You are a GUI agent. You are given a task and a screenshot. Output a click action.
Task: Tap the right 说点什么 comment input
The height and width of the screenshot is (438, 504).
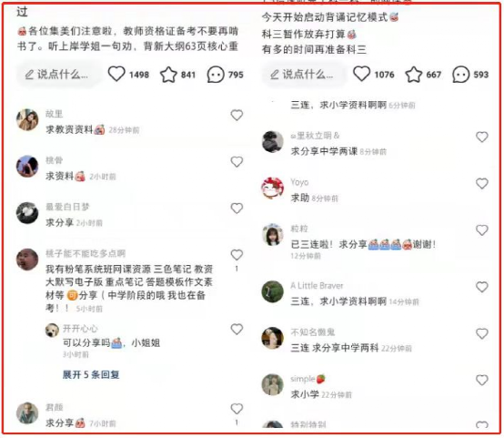(304, 75)
